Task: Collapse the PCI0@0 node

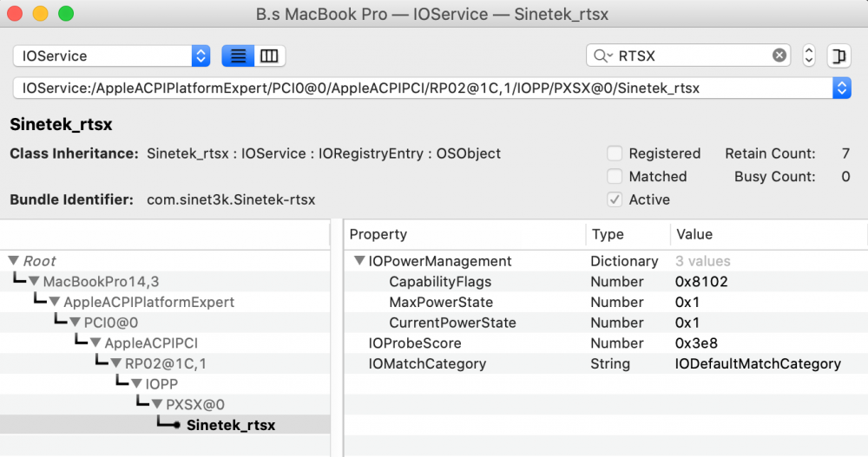Action: coord(76,322)
